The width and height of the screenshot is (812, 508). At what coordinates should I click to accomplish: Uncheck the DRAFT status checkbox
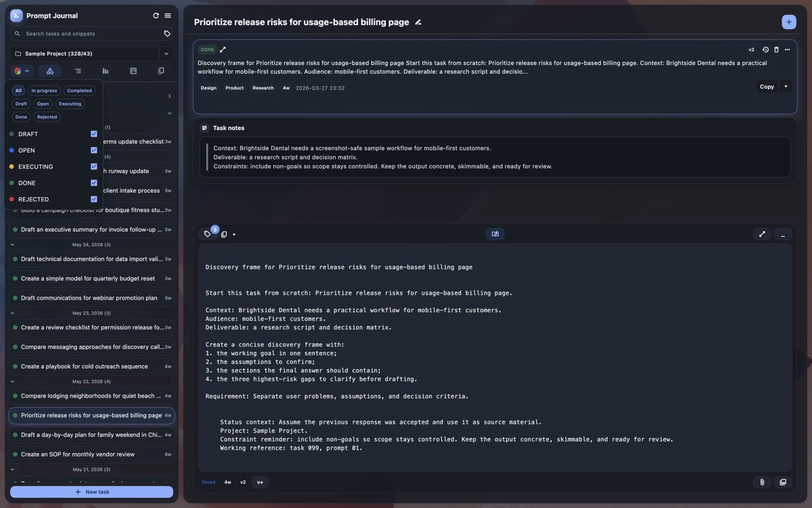point(94,134)
